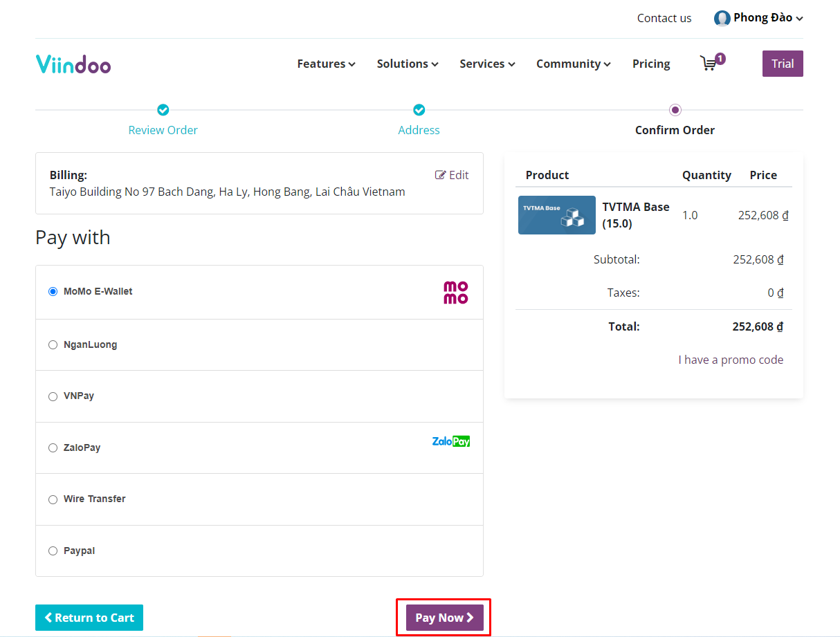This screenshot has width=840, height=637.
Task: Click the MoMo wallet logo
Action: tap(456, 293)
